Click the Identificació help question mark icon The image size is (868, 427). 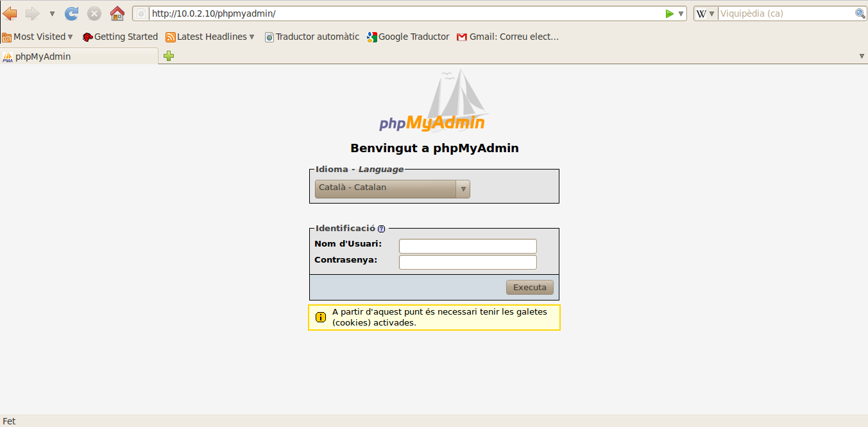click(x=381, y=229)
